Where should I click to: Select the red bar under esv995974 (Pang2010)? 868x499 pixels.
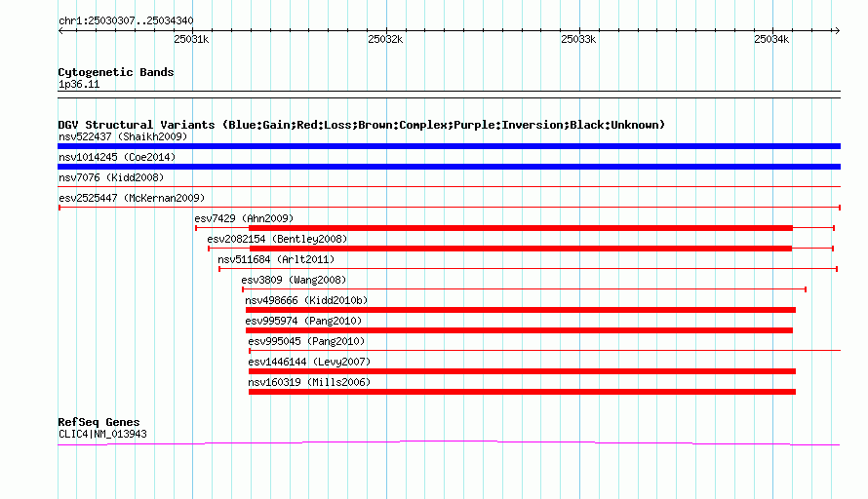click(519, 330)
